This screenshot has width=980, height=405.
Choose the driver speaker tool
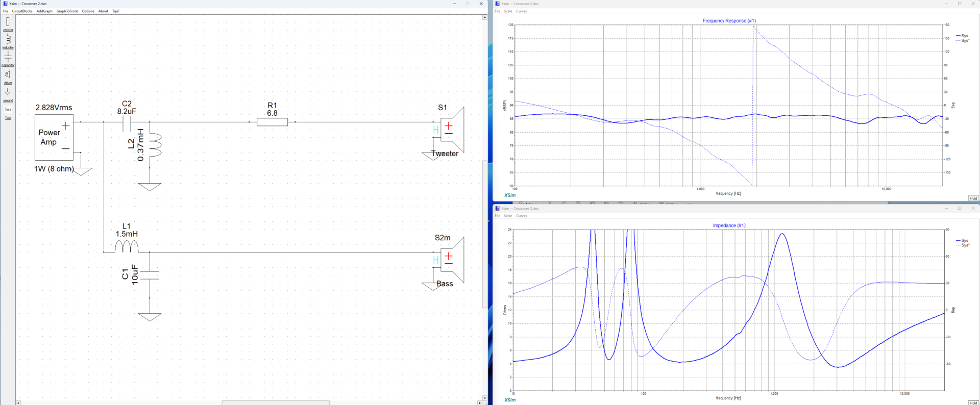click(8, 75)
